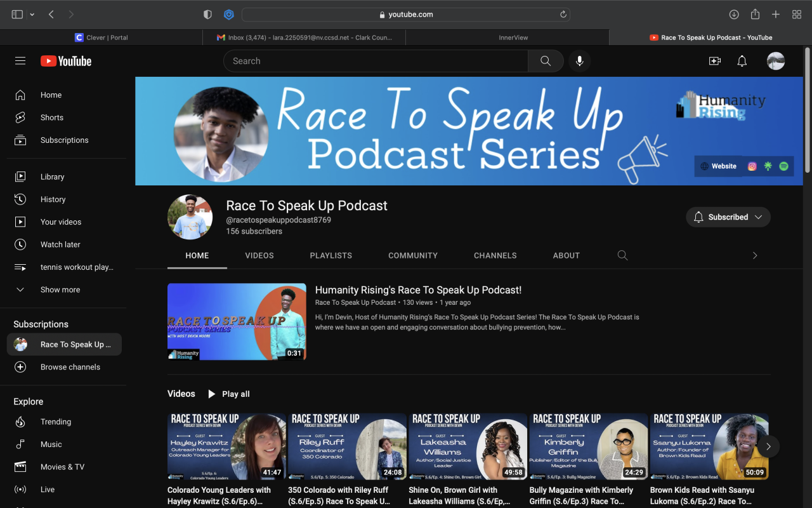
Task: Open the YouTube hamburger guide menu
Action: point(20,61)
